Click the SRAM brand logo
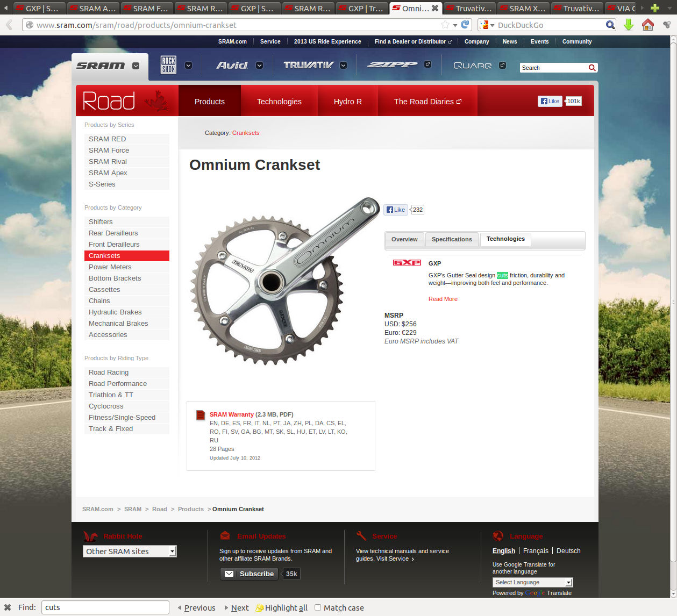 point(101,66)
